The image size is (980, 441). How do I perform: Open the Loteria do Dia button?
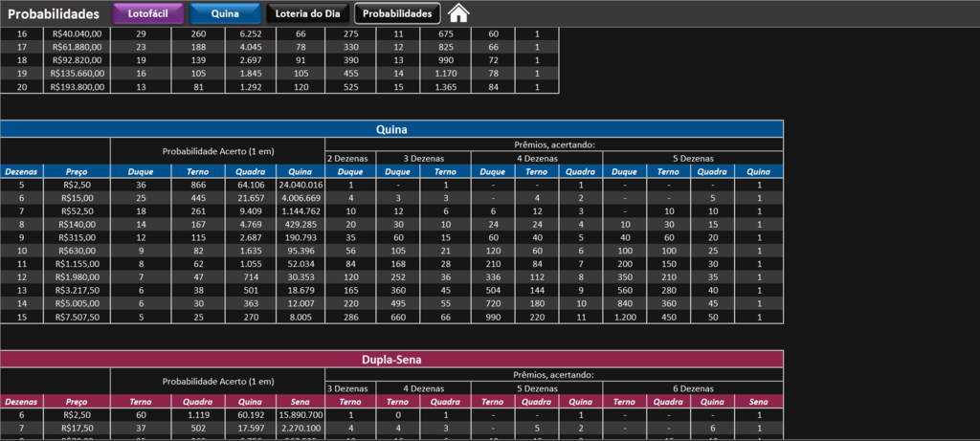pyautogui.click(x=307, y=13)
